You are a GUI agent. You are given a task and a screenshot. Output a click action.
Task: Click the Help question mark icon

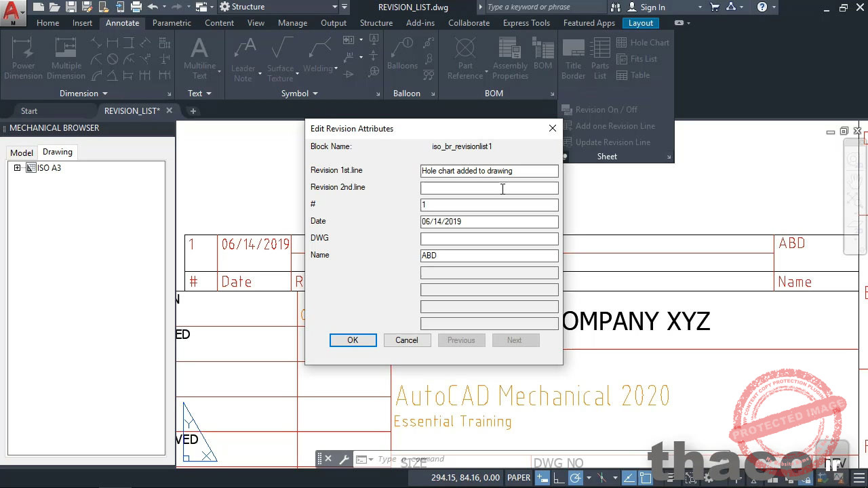pos(762,7)
